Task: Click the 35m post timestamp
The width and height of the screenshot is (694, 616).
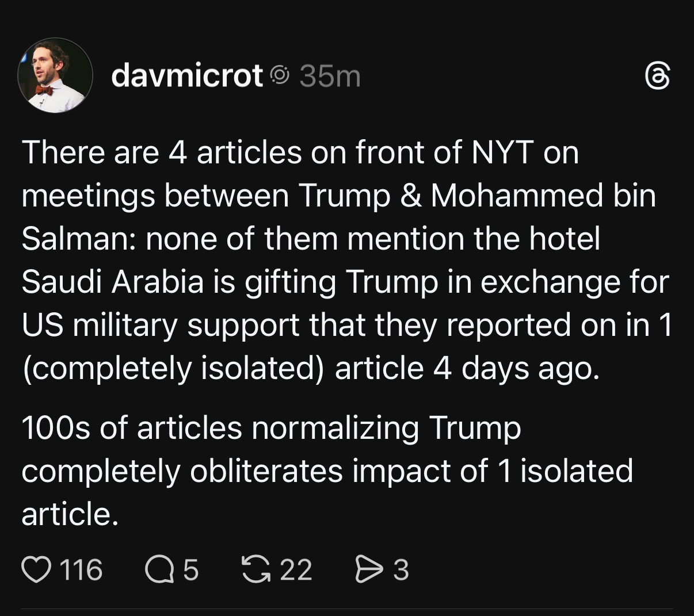Action: coord(330,76)
